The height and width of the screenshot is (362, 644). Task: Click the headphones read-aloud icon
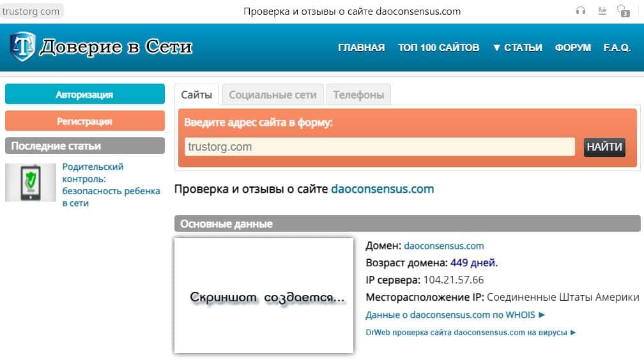(x=580, y=11)
